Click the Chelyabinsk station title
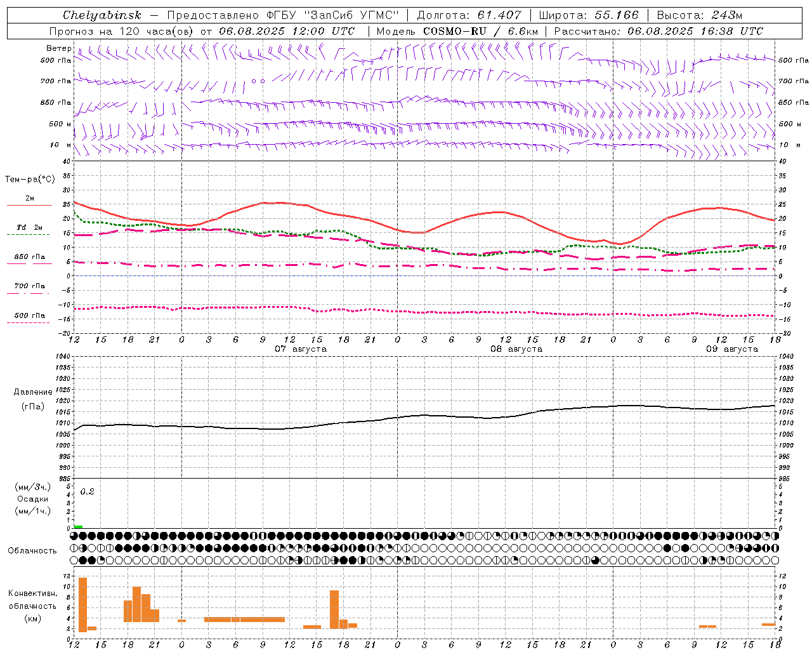812x650 pixels. [102, 15]
